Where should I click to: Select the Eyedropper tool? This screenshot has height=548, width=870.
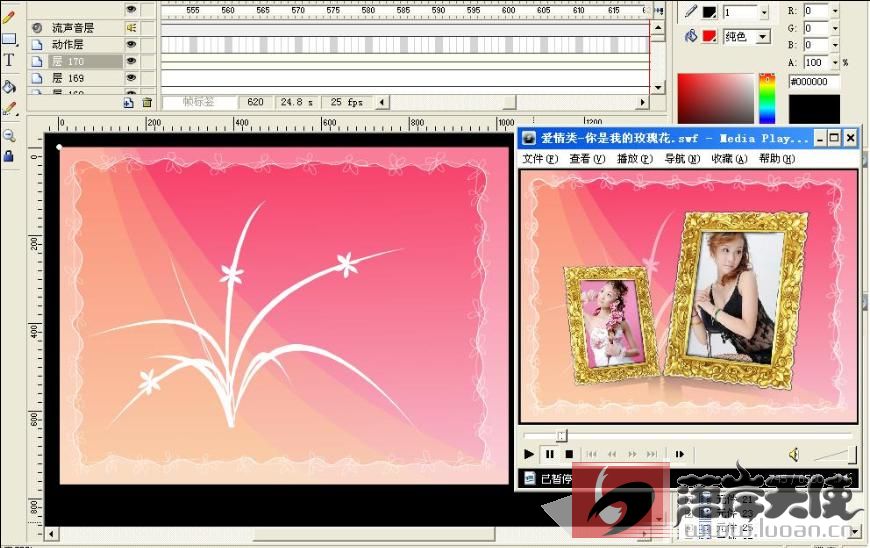coord(9,109)
